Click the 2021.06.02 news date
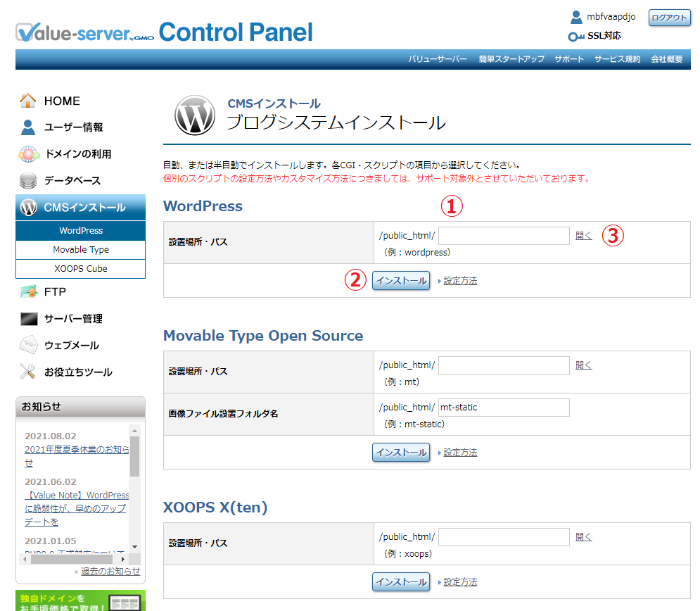This screenshot has height=611, width=700. click(51, 482)
